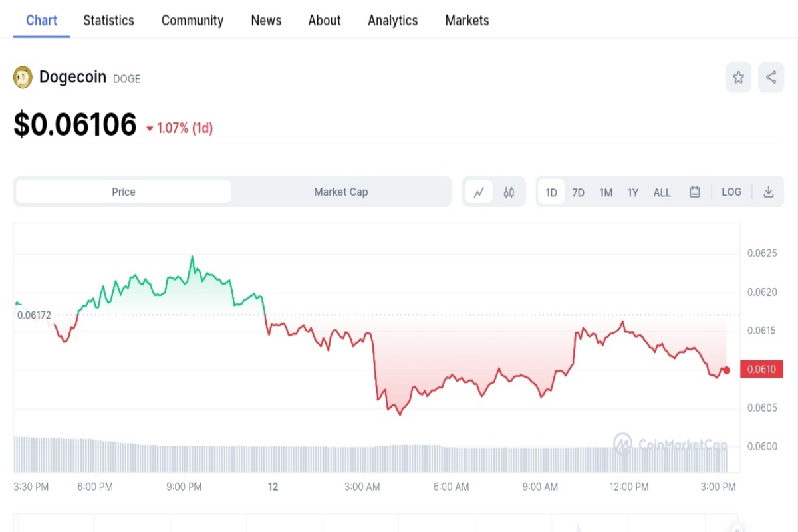Click the 6:00 PM time axis label
This screenshot has height=532, width=798.
[95, 487]
